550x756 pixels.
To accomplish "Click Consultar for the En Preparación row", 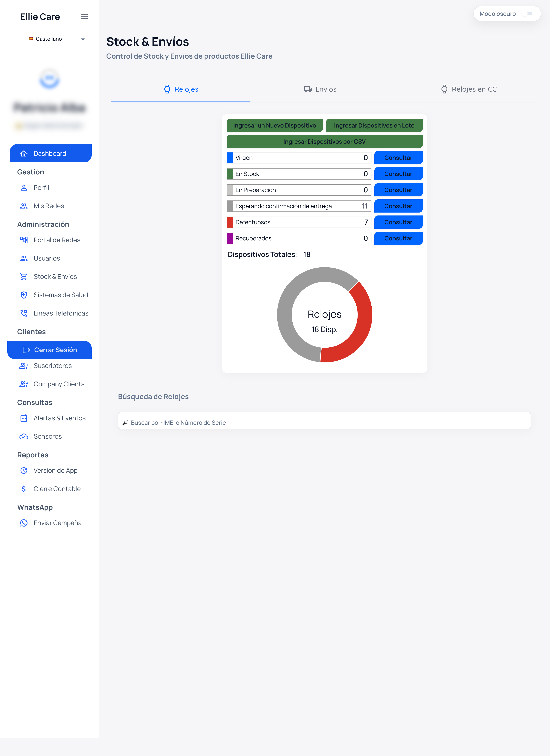I will click(398, 190).
